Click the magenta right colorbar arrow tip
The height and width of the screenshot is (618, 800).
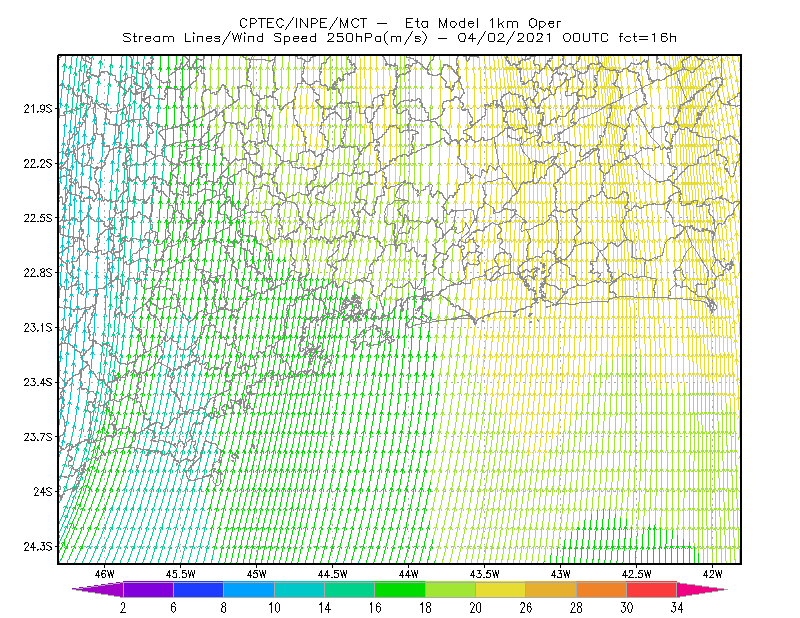tap(702, 589)
